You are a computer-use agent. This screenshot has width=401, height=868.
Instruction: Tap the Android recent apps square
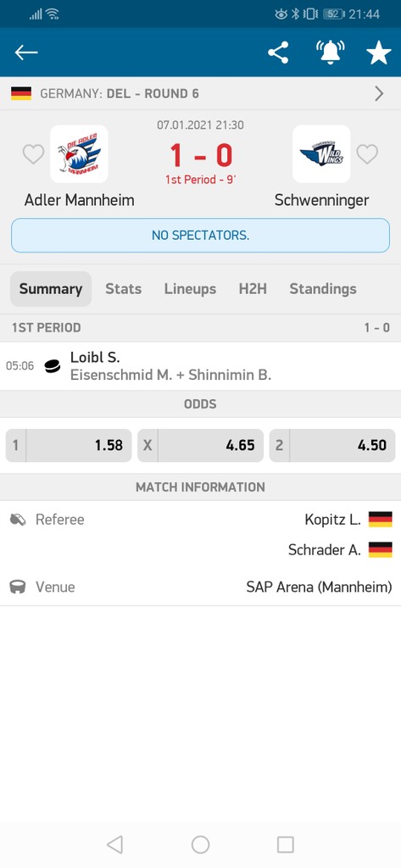point(285,844)
